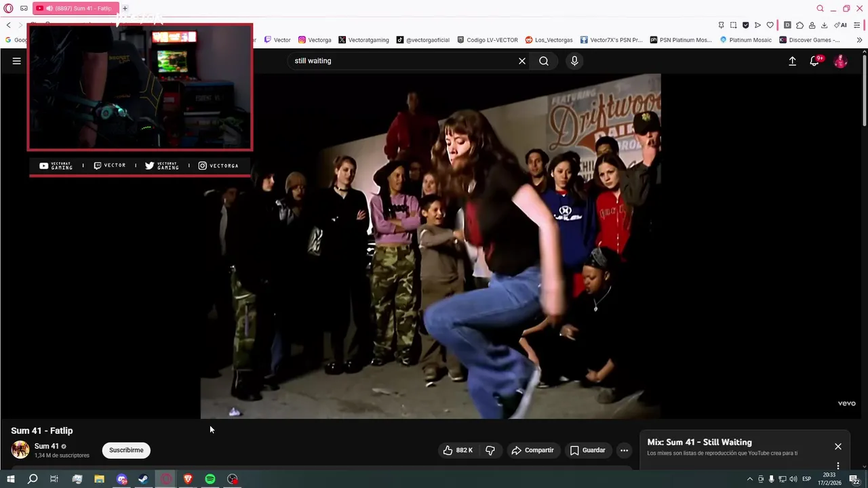Click the Mix: Sum 41 - Still Waiting title
The width and height of the screenshot is (868, 488).
[x=699, y=442]
